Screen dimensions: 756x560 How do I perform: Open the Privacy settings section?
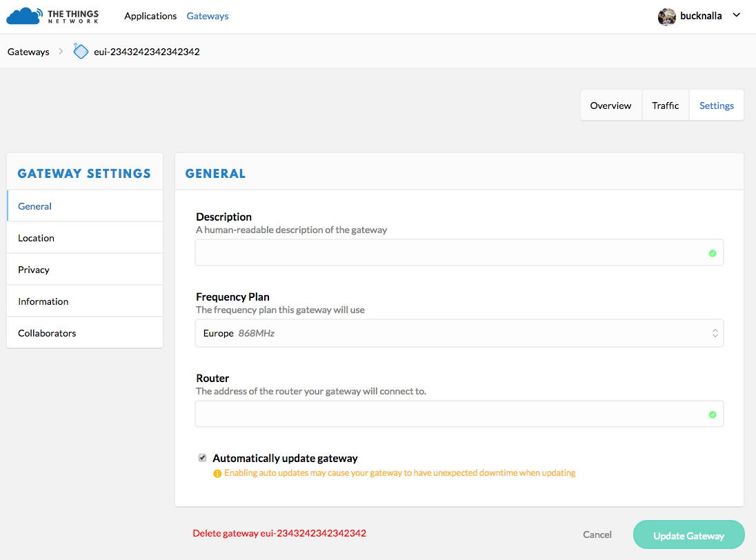pos(33,269)
